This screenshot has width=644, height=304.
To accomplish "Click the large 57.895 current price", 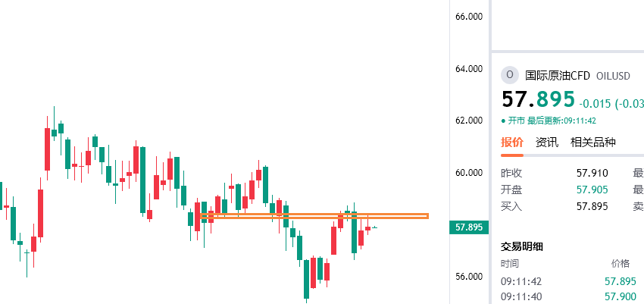I will [539, 100].
